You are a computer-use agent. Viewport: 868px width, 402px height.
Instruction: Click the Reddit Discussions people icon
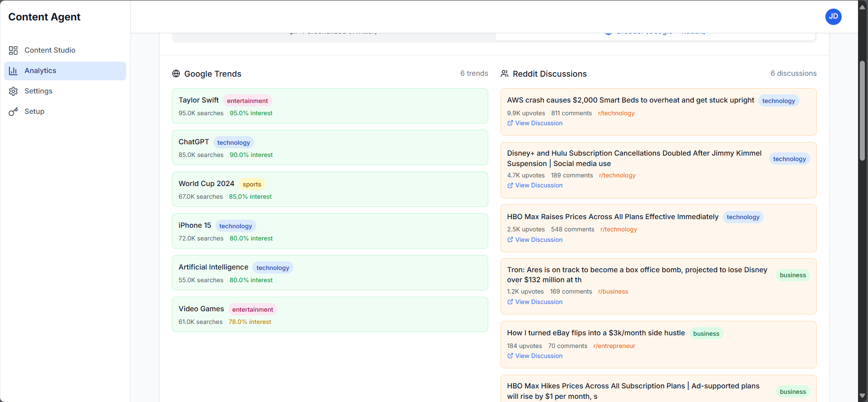[x=505, y=74]
